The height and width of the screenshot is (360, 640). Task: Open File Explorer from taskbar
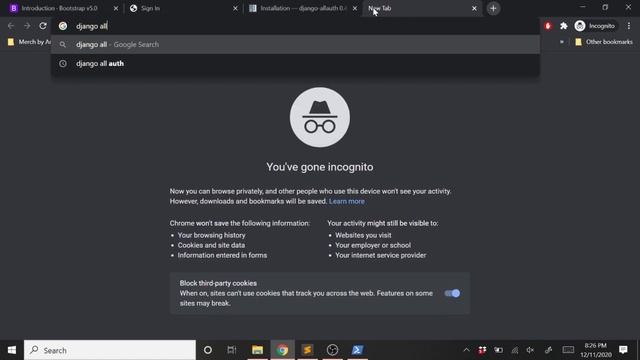pyautogui.click(x=257, y=350)
